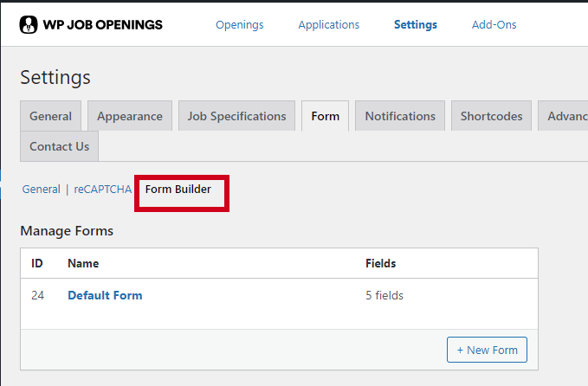
Task: Click the Form tab
Action: (x=325, y=116)
